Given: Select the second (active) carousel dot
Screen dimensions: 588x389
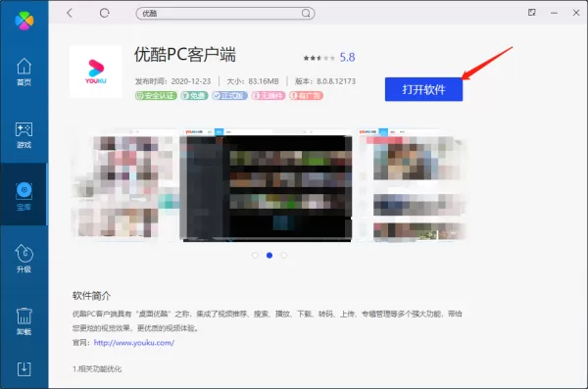Looking at the screenshot, I should [269, 256].
